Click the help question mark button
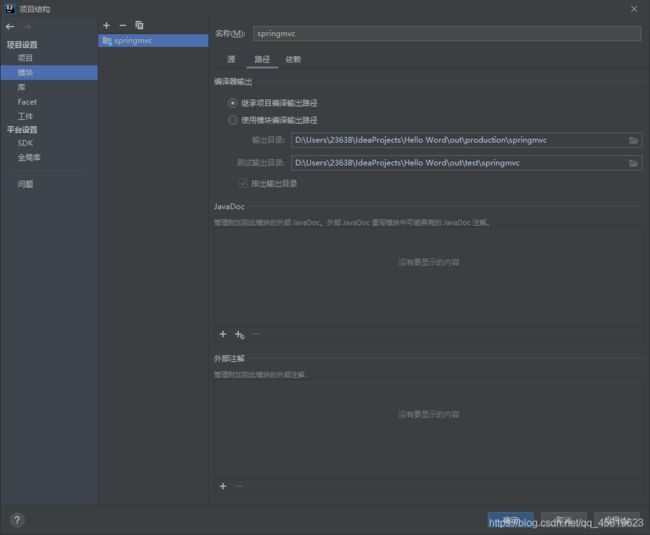Screen dimensions: 650x535 [x=17, y=520]
